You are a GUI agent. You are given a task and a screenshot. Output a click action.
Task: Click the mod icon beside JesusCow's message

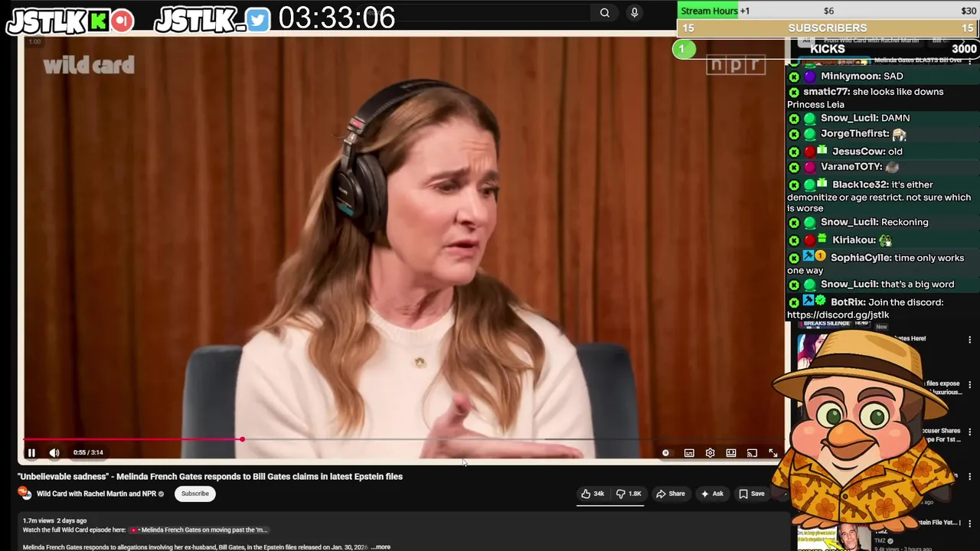point(794,152)
